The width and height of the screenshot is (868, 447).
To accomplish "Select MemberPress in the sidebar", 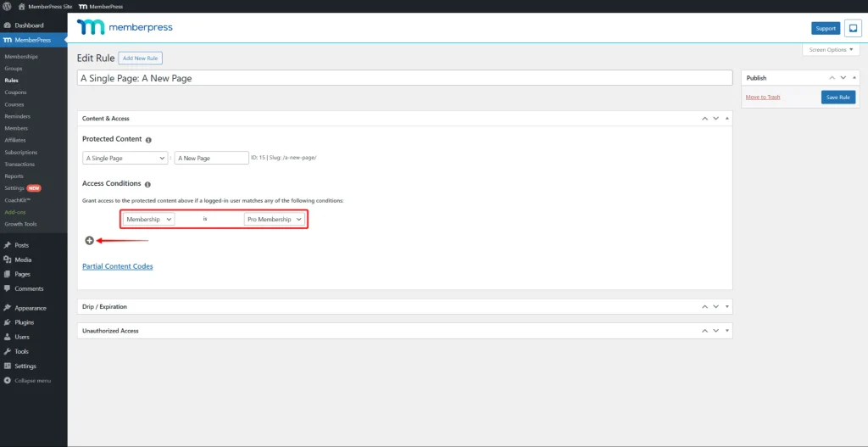I will (33, 40).
